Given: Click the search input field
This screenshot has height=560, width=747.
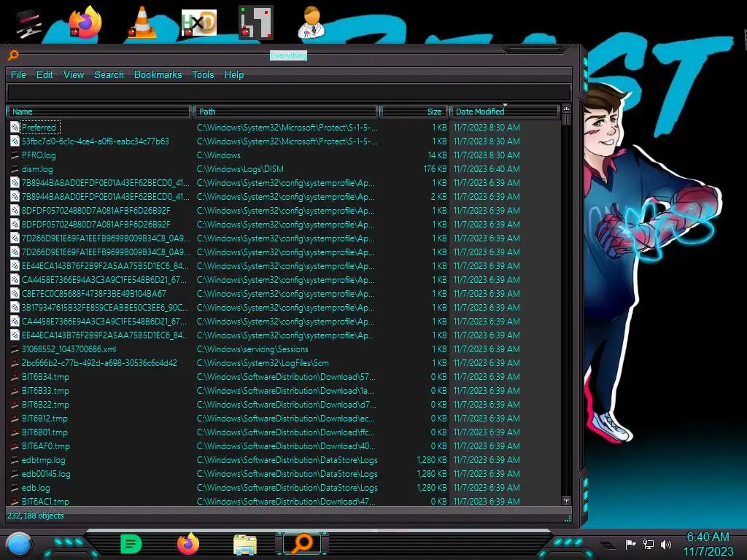Looking at the screenshot, I should [x=289, y=92].
